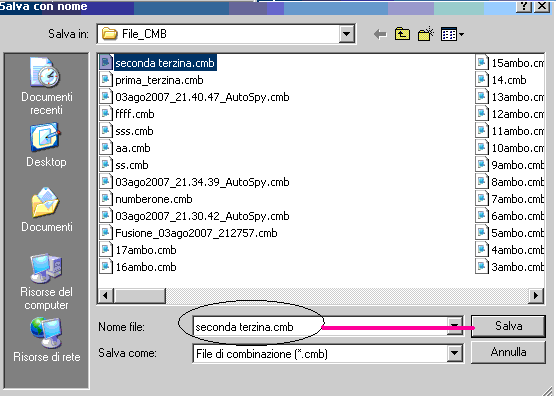Image resolution: width=556 pixels, height=396 pixels.
Task: Open Documenti folder shortcut
Action: pyautogui.click(x=46, y=210)
